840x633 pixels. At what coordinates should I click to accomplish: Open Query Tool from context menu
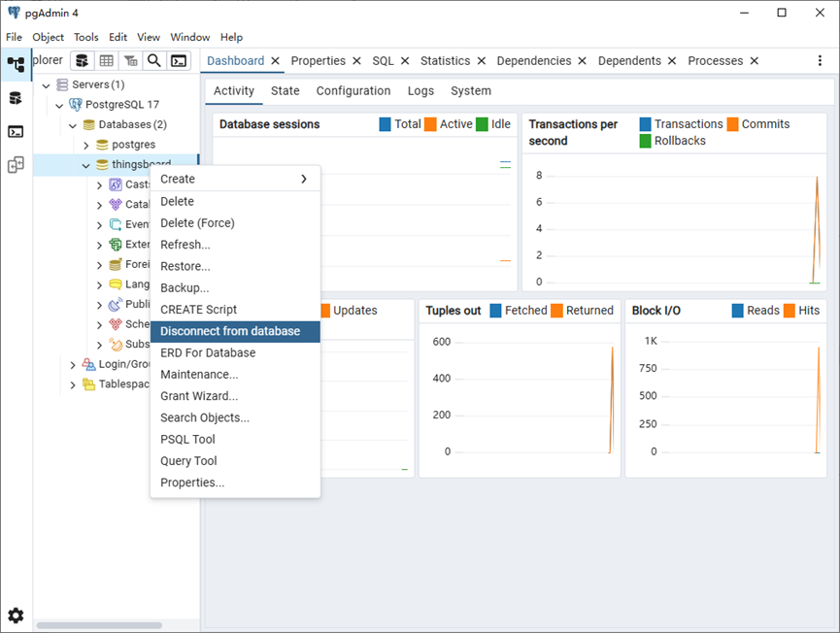(235, 460)
